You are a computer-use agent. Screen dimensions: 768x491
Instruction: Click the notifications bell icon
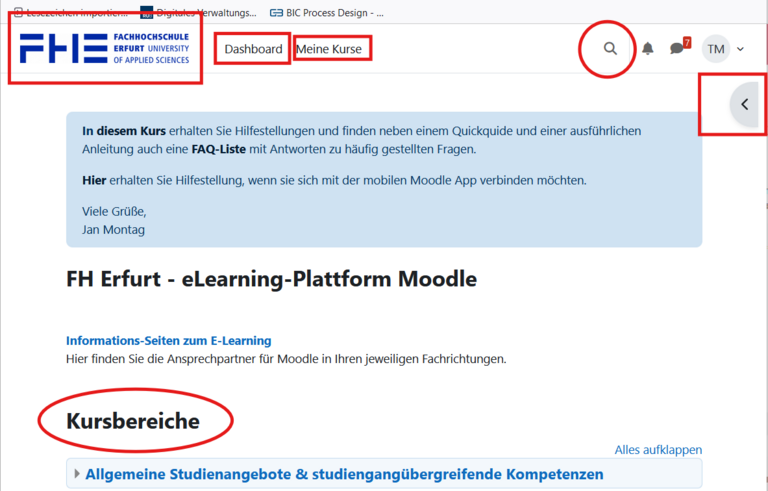(x=648, y=49)
